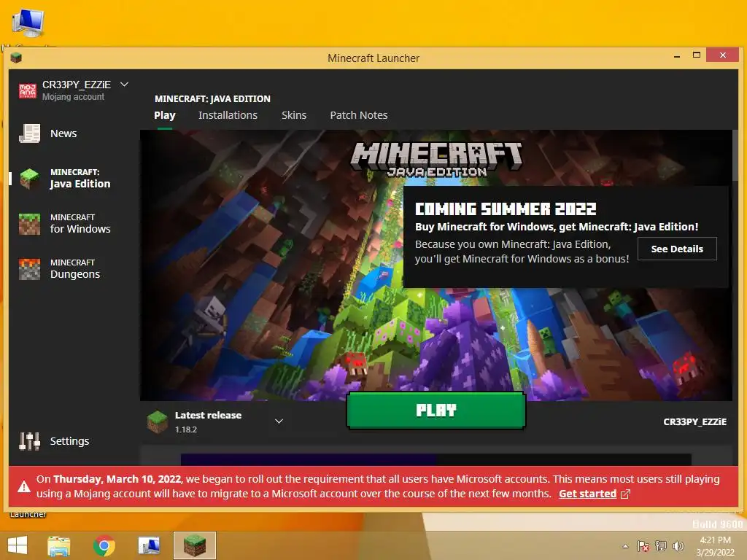Open the Windows Start button
Screen dimensions: 747x560
coord(18,545)
